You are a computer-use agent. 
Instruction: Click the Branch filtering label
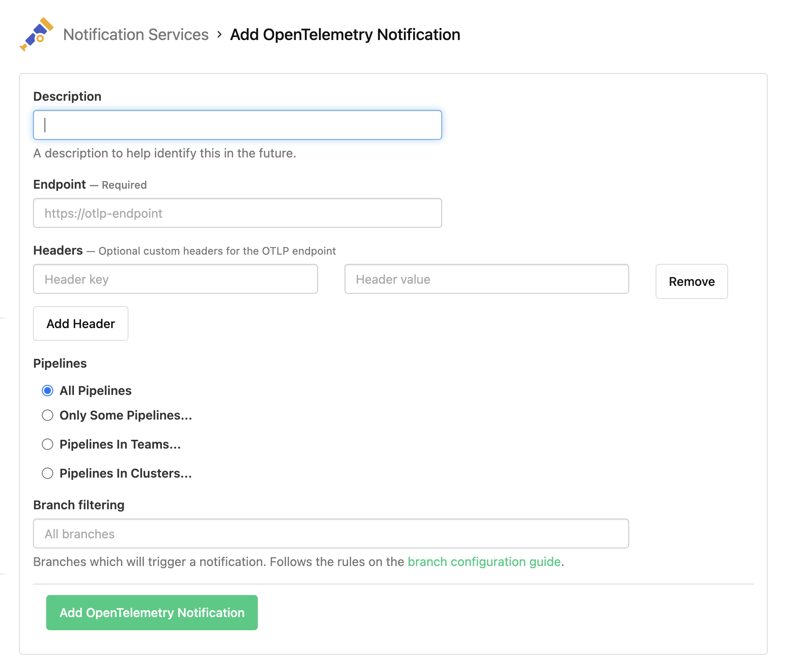[79, 504]
